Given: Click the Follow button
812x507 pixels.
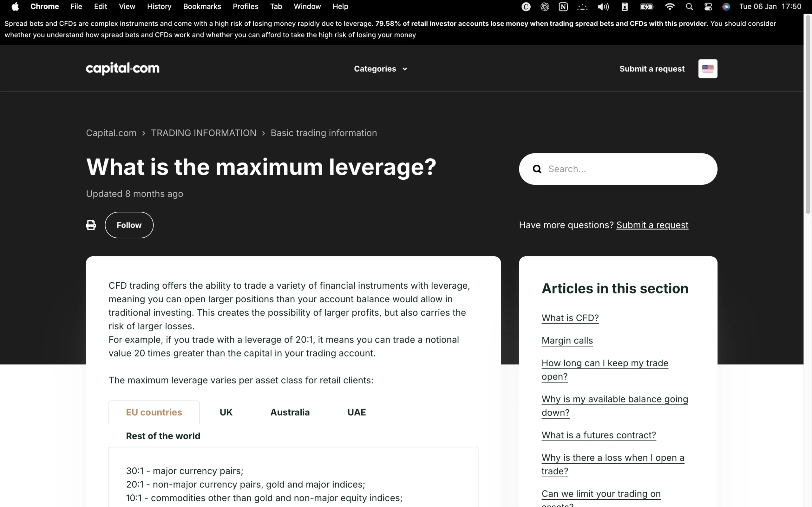Looking at the screenshot, I should (129, 225).
